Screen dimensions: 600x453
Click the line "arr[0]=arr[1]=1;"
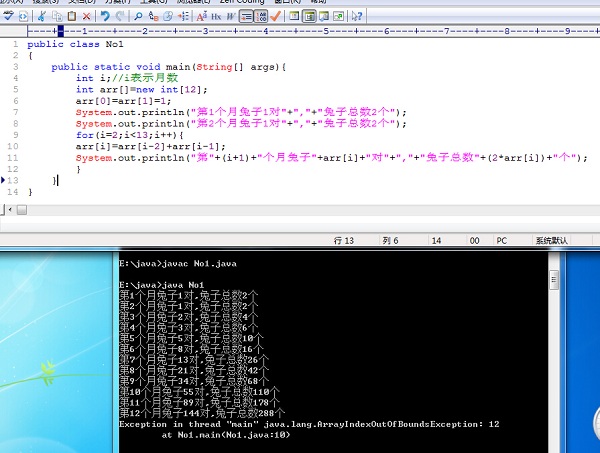click(x=123, y=101)
